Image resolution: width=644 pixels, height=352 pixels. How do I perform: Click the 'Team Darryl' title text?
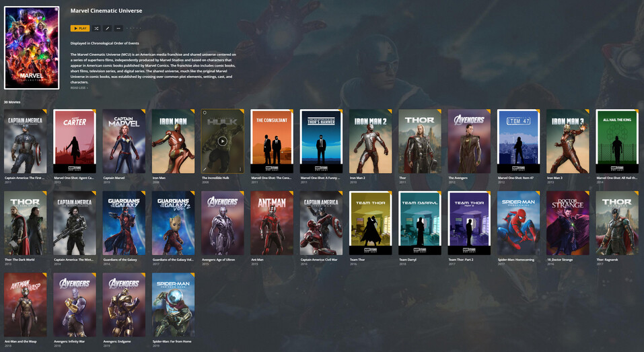point(406,260)
